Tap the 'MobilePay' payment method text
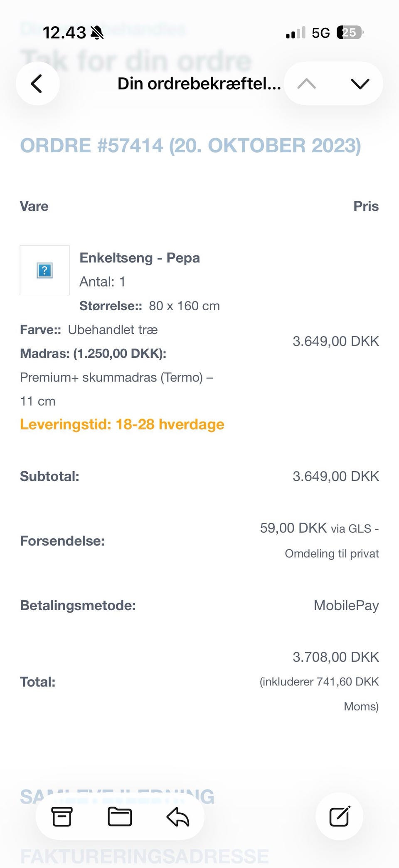Screen dimensions: 399x868 pyautogui.click(x=346, y=605)
